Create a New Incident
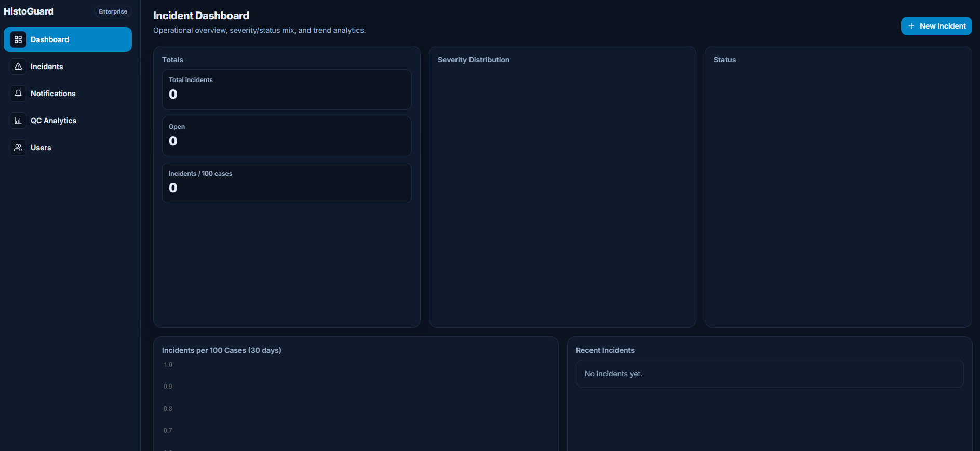Viewport: 980px width, 451px height. (x=936, y=26)
